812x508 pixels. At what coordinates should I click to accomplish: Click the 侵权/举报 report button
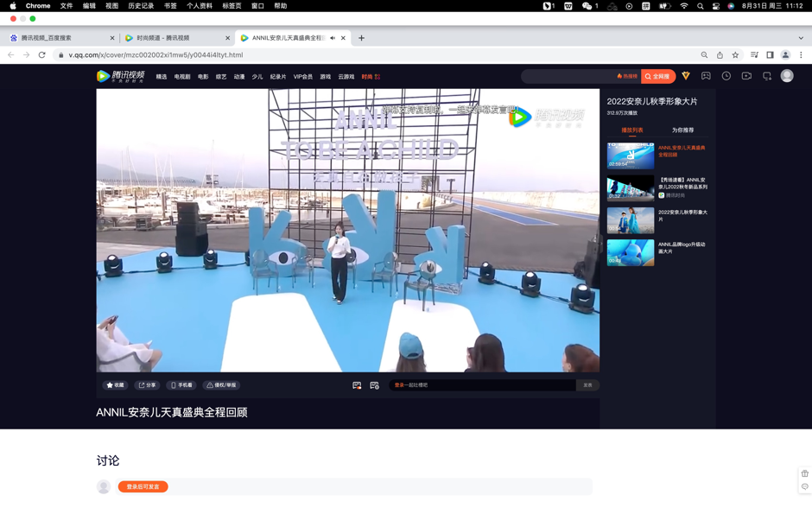pos(221,385)
